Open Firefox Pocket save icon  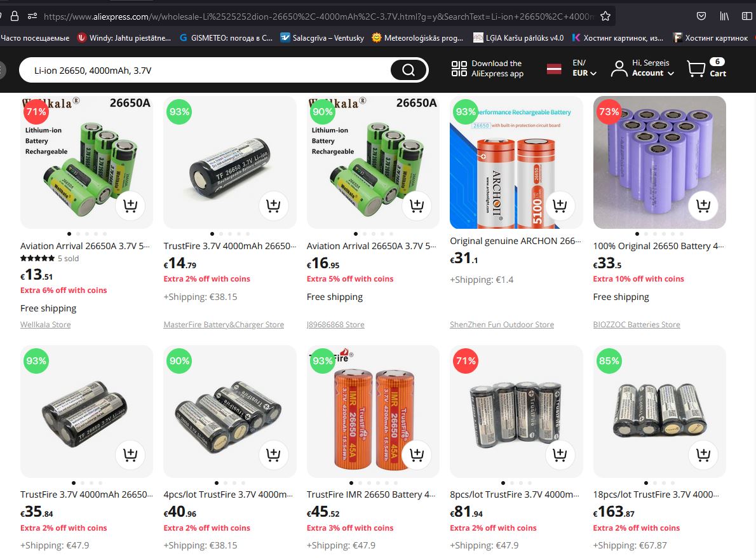[x=701, y=17]
